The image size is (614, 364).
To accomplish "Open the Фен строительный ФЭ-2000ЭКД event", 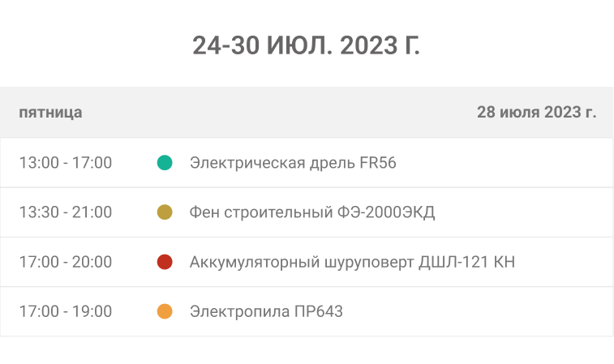I will (x=311, y=212).
